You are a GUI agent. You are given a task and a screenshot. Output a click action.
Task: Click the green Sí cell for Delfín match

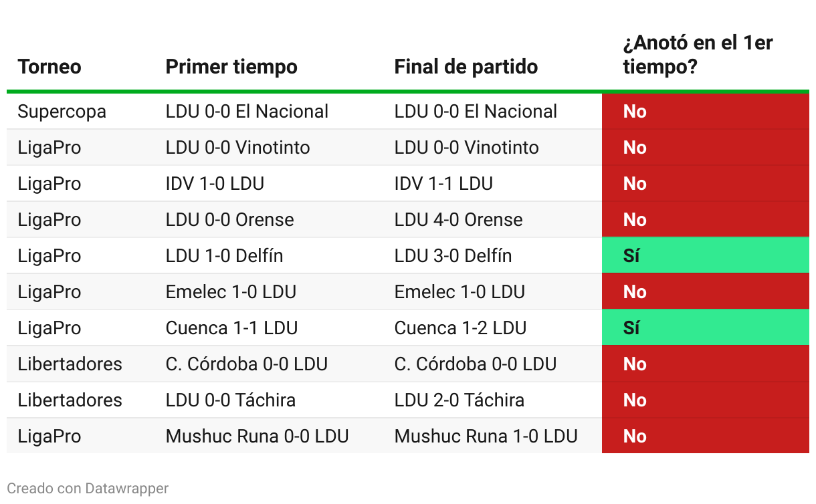706,255
